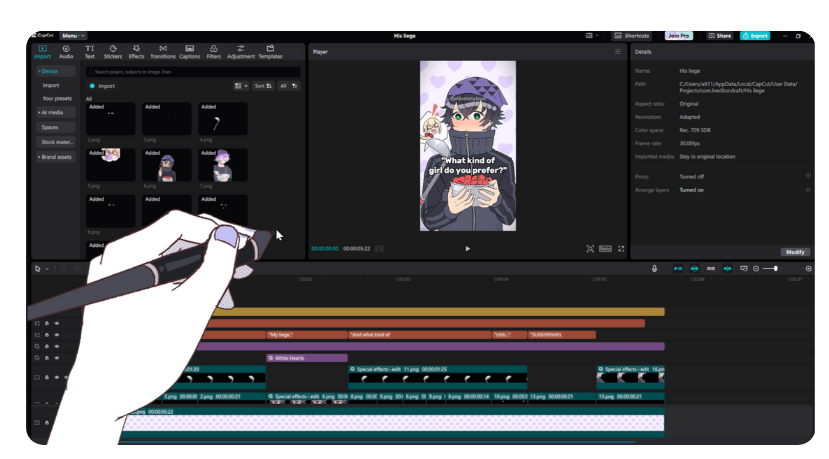Lock the long purple effect track
829x459 pixels.
(x=47, y=346)
